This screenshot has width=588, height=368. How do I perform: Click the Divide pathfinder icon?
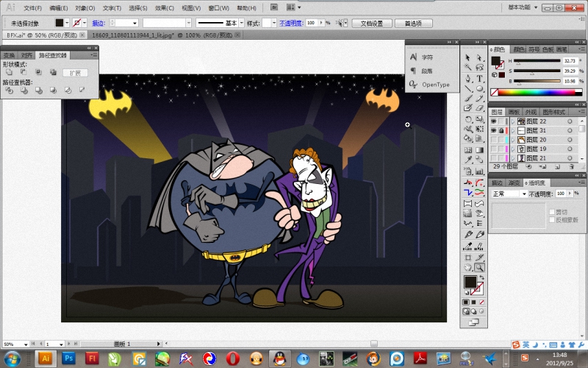(9, 90)
